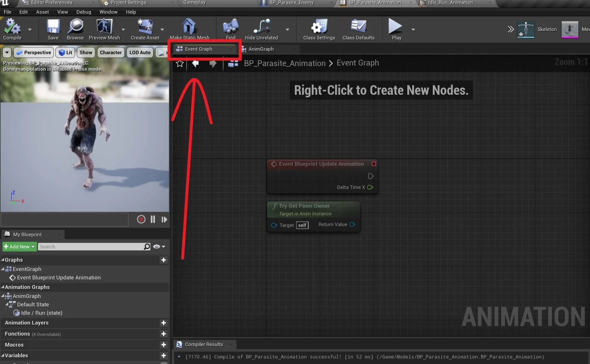Open the Hide Unrelated options dropdown

click(x=287, y=30)
